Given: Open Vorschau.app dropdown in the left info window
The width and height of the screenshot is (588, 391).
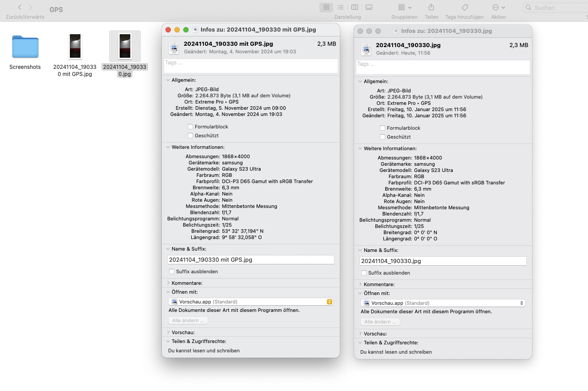Looking at the screenshot, I should coord(251,302).
